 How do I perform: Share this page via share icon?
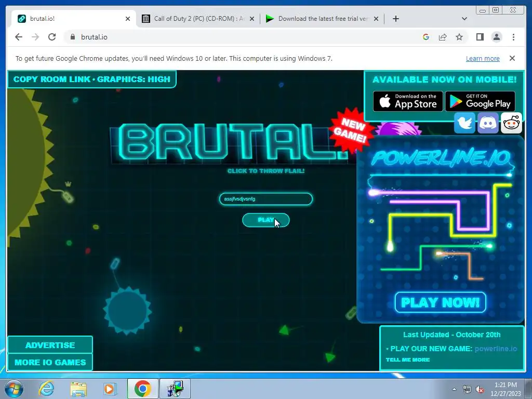click(443, 37)
